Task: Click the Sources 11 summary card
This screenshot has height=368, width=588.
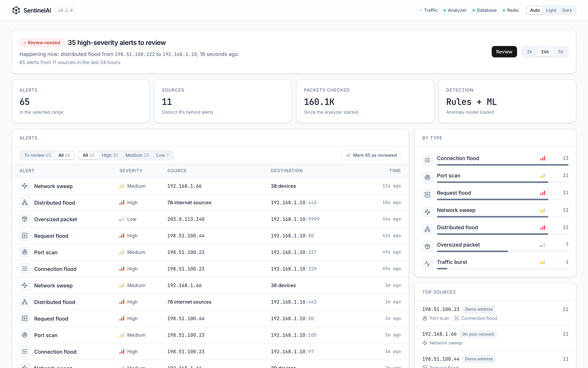Action: pos(223,101)
